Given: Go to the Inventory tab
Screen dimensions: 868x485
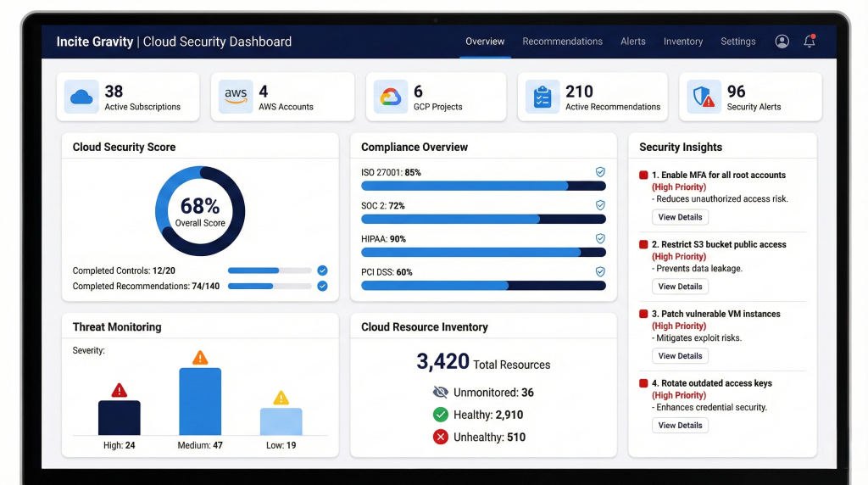Looking at the screenshot, I should [x=682, y=42].
